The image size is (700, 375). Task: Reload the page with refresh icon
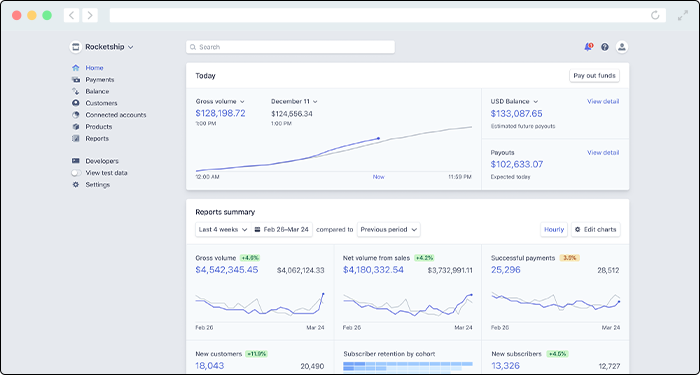pyautogui.click(x=655, y=16)
